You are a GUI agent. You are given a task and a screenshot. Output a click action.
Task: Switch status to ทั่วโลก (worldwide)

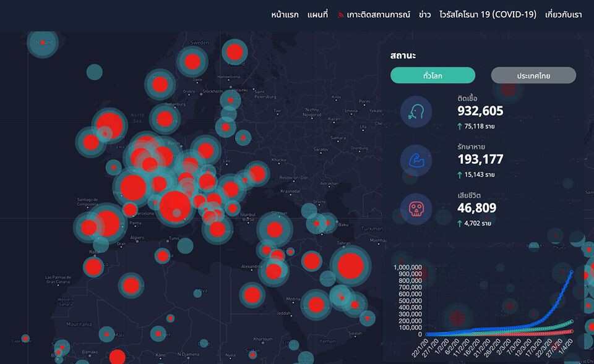[x=433, y=75]
